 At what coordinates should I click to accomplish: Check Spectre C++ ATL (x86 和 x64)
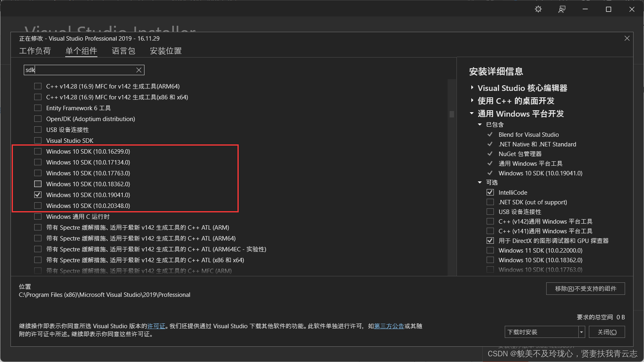point(38,260)
